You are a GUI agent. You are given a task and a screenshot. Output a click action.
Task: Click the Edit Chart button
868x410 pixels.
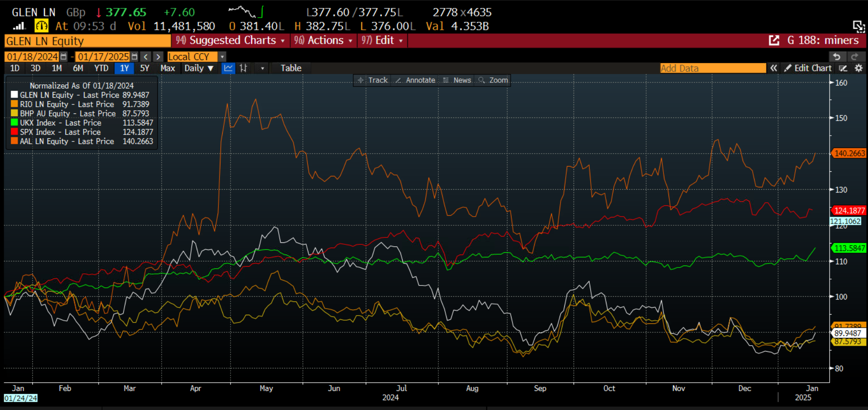[808, 68]
